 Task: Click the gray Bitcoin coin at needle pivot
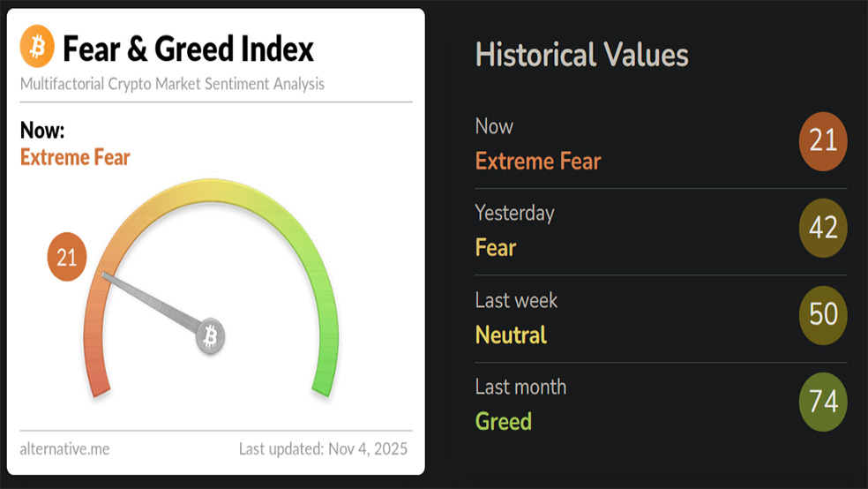click(210, 336)
